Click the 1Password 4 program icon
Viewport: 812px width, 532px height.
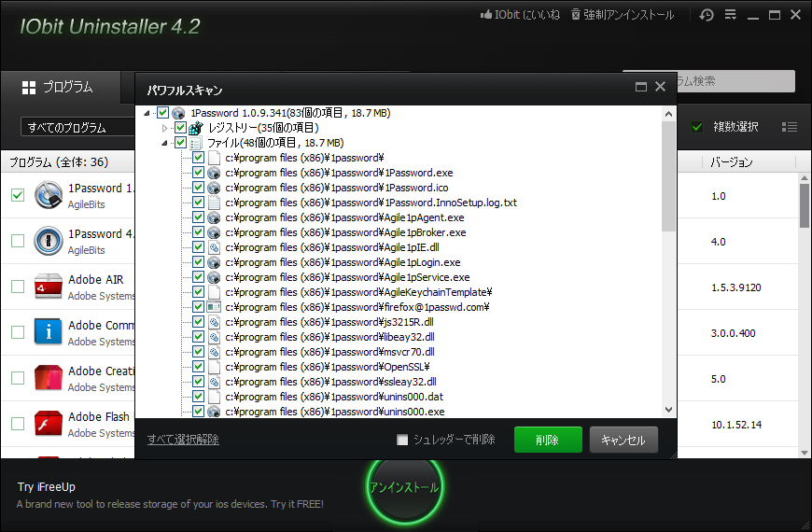click(49, 241)
